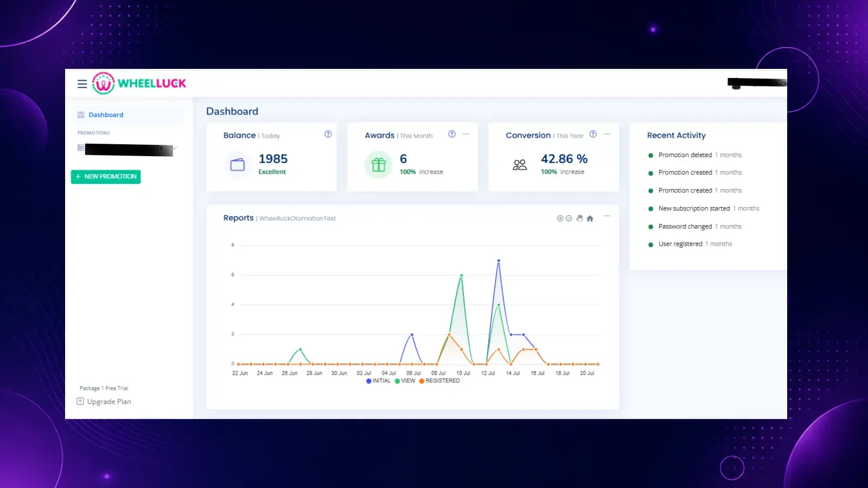
Task: Select the pan hand tool on chart
Action: pyautogui.click(x=579, y=219)
